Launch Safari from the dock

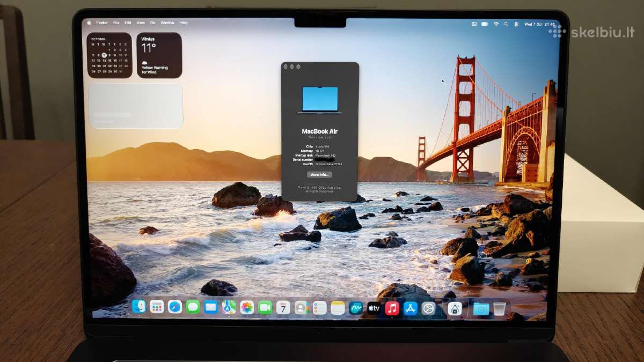(175, 307)
